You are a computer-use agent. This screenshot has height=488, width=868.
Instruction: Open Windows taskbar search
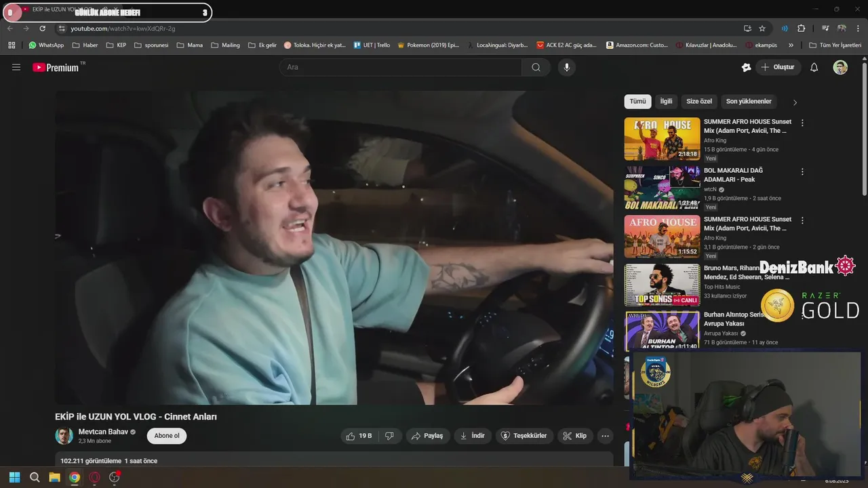pos(35,477)
